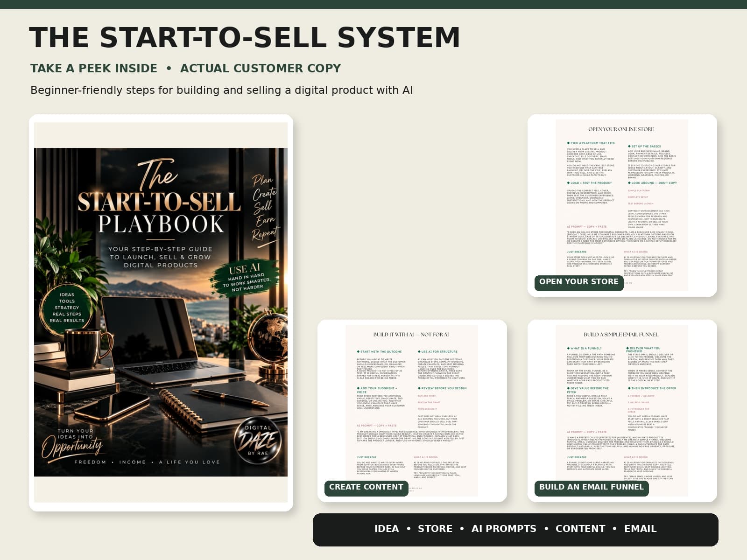Click the circular 'Ideas Tools Strategy' badge
The width and height of the screenshot is (747, 560).
67,308
